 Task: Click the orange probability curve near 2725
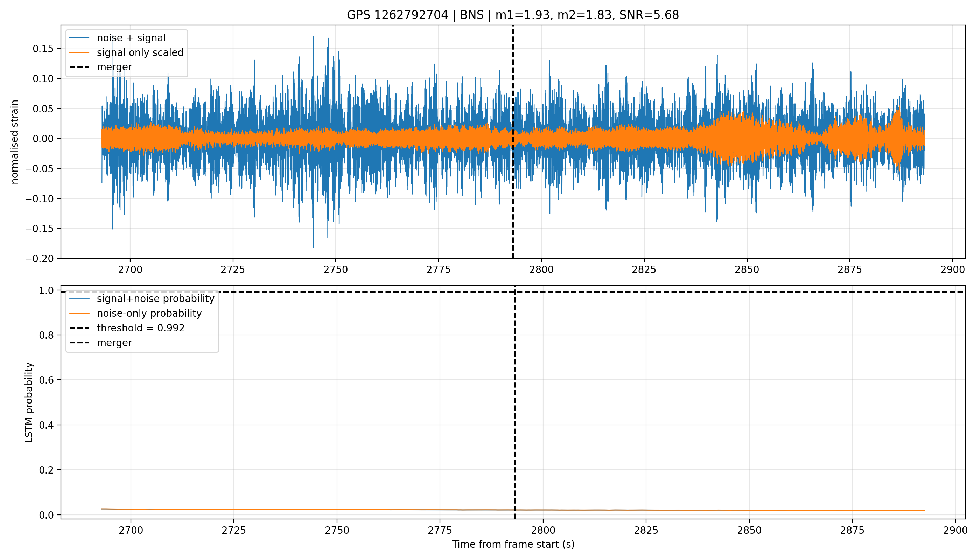[x=233, y=509]
